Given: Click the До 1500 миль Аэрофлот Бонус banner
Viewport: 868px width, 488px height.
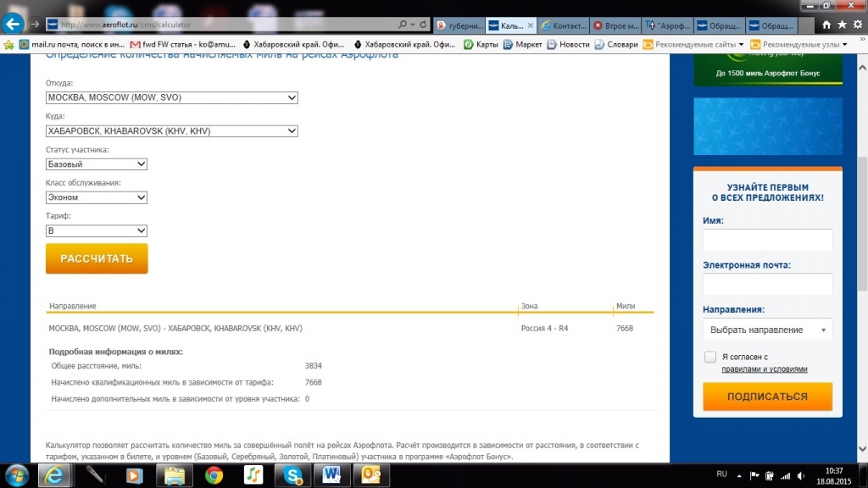Looking at the screenshot, I should click(x=768, y=70).
